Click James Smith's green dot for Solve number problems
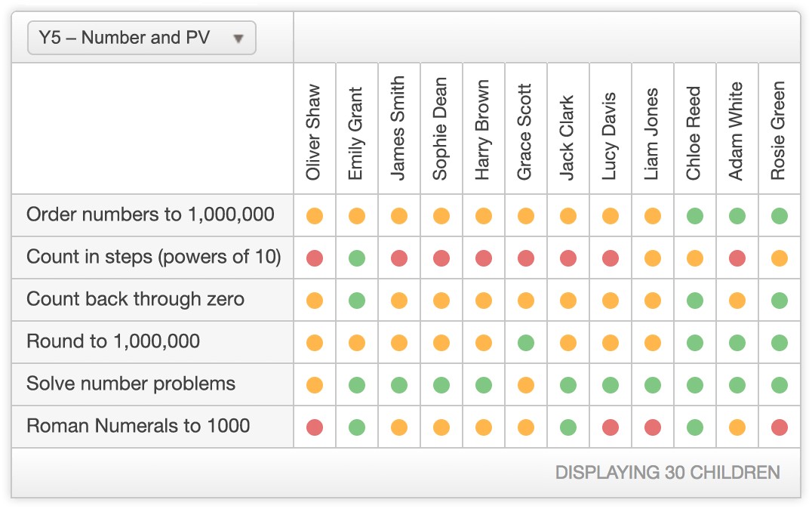The height and width of the screenshot is (509, 812). 399,385
